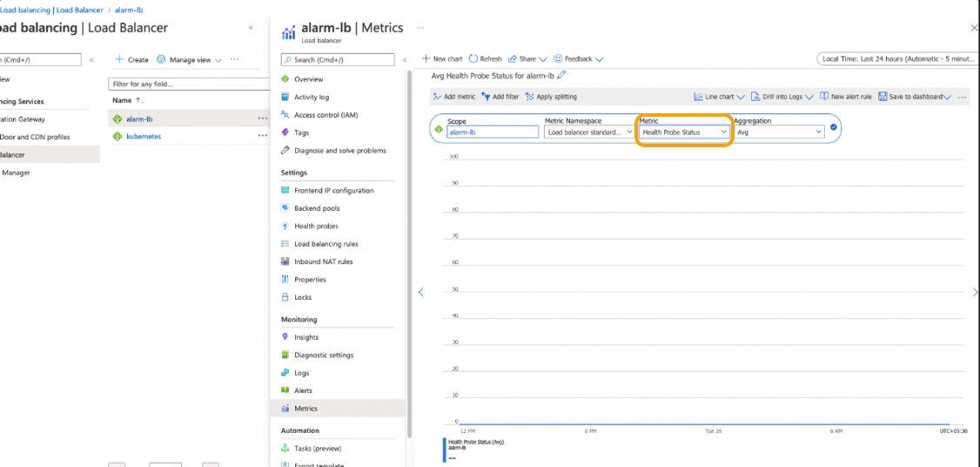The image size is (980, 467).
Task: Click the Locks padlock icon
Action: coord(285,297)
